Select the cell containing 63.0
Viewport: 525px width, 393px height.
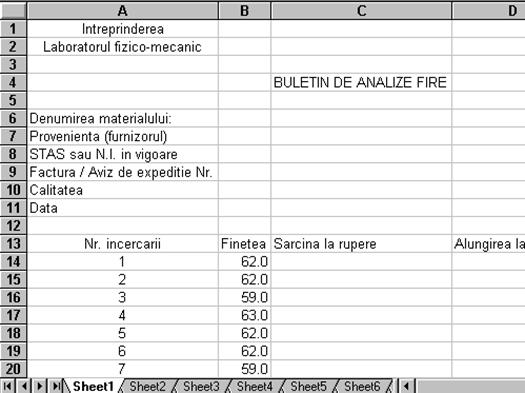pos(244,315)
